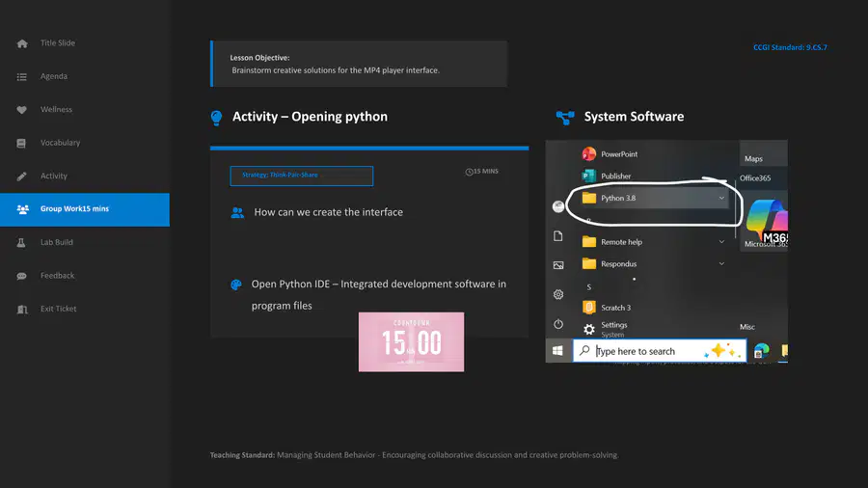Open the Agenda section
Image resolution: width=868 pixels, height=488 pixels.
[x=54, y=76]
